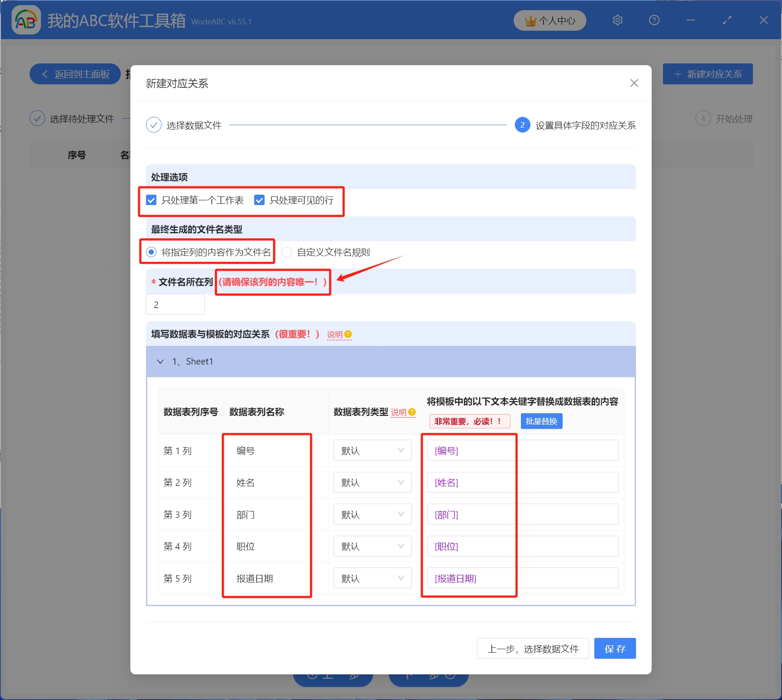The height and width of the screenshot is (700, 782).
Task: Click the 文件名所在列 input showing 2
Action: (x=175, y=304)
